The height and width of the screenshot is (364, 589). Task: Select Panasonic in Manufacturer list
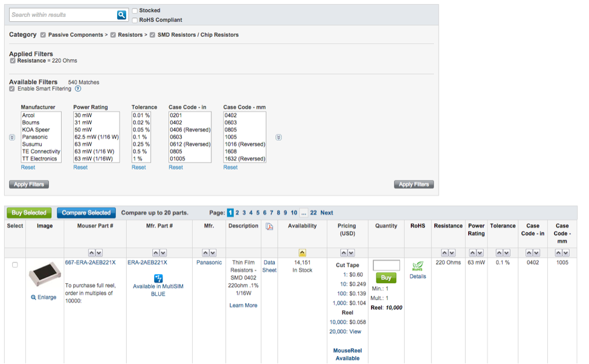tap(34, 137)
